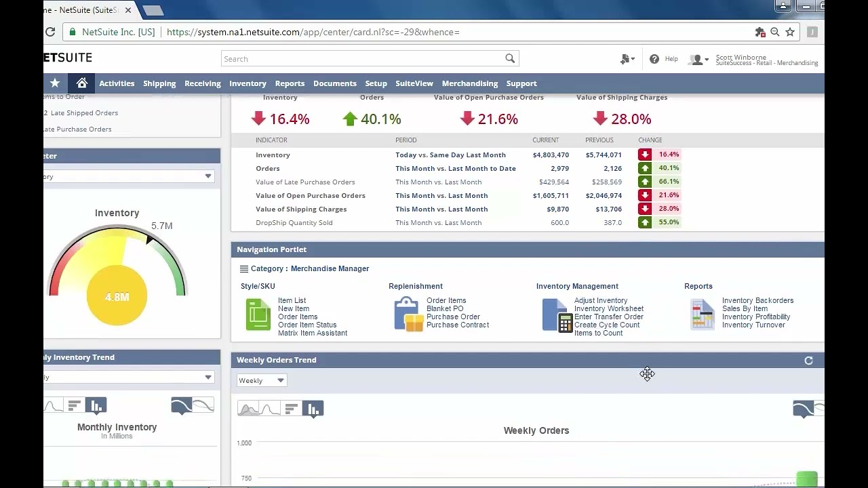This screenshot has width=868, height=488.
Task: Open the Late Purchase Orders reminder
Action: (77, 129)
